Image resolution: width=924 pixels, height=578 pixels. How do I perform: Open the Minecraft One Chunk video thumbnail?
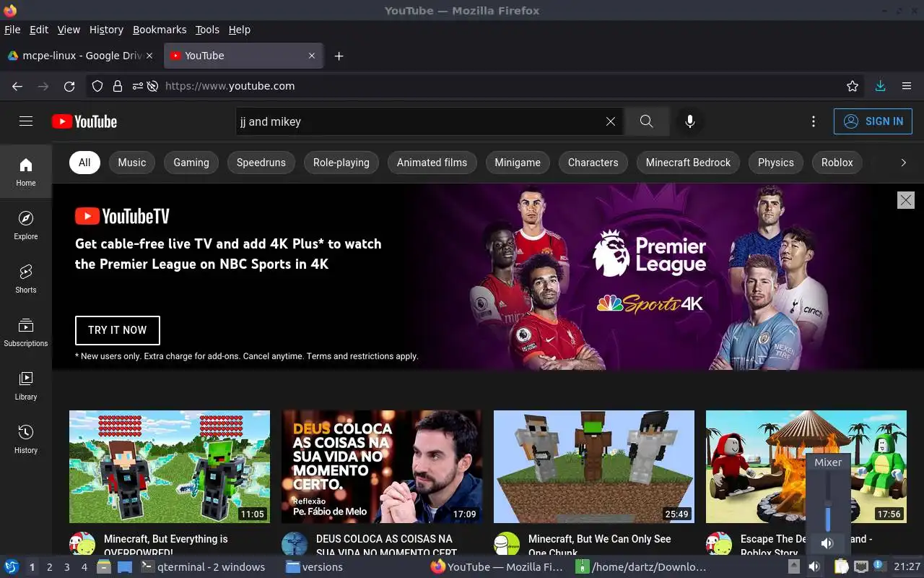click(594, 467)
